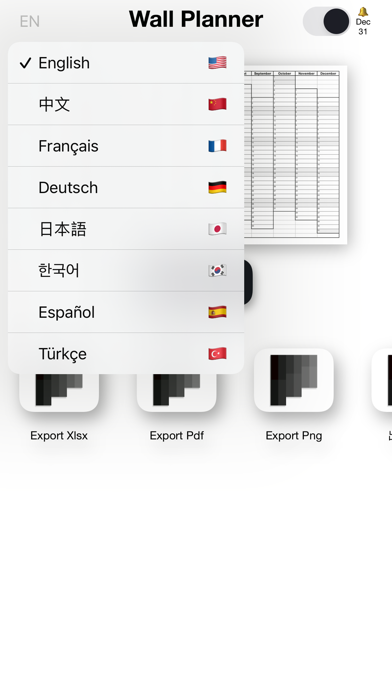The height and width of the screenshot is (696, 392).
Task: Open the wall planner preview thumbnail
Action: [296, 154]
